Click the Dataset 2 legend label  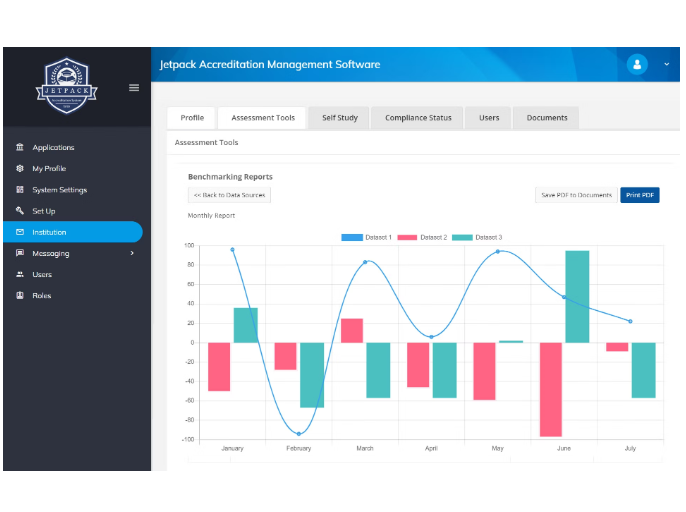point(433,237)
